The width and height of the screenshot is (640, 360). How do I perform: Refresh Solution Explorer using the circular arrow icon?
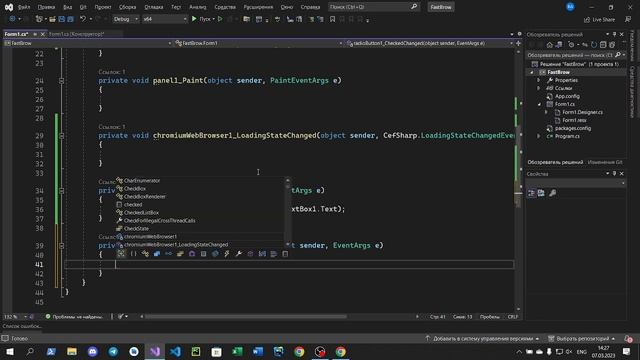[x=594, y=44]
